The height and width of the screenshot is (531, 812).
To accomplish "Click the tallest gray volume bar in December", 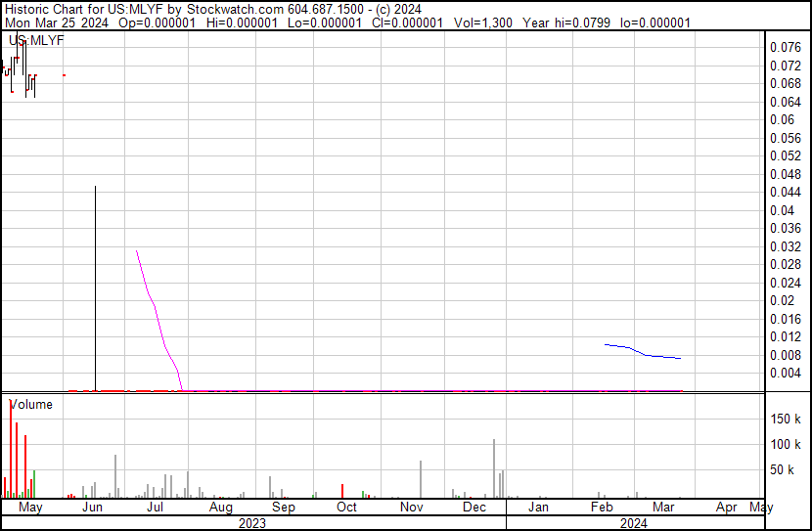I will (494, 469).
